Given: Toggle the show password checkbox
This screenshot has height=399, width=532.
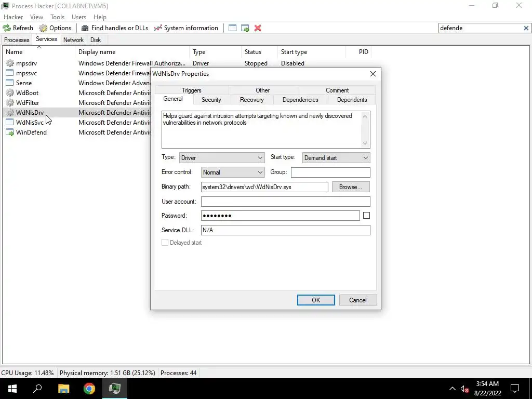Looking at the screenshot, I should (x=366, y=216).
